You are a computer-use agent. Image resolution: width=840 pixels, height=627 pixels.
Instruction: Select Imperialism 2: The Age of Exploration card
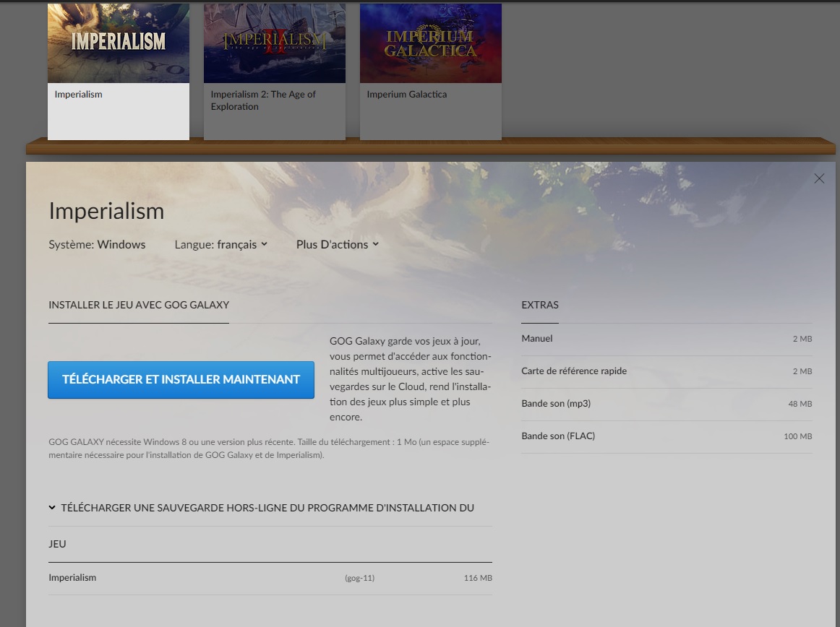click(274, 72)
